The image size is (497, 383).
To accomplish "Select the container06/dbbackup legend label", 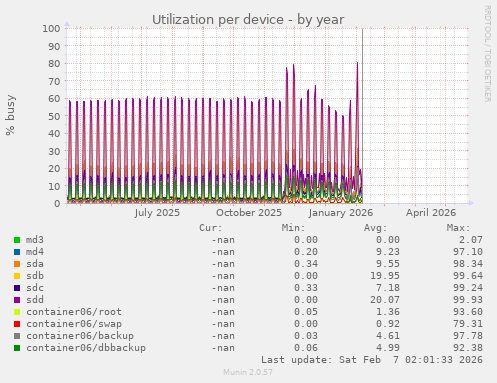I will pyautogui.click(x=86, y=348).
